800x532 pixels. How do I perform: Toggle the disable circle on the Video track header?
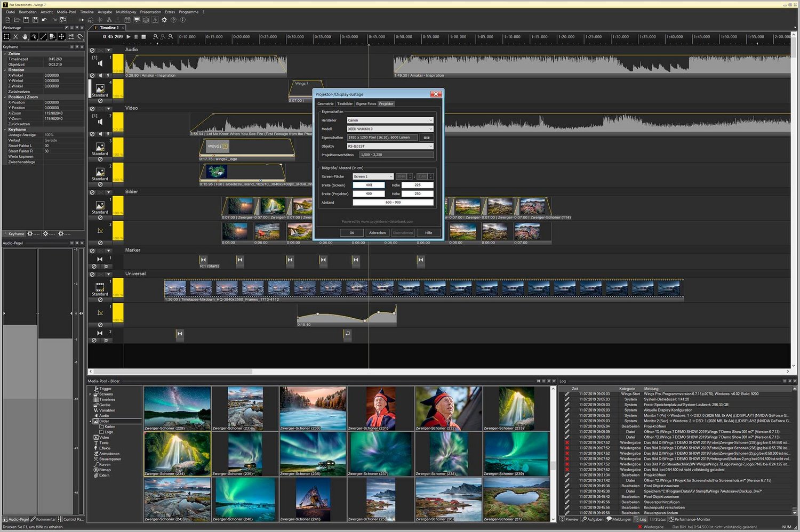coord(92,108)
